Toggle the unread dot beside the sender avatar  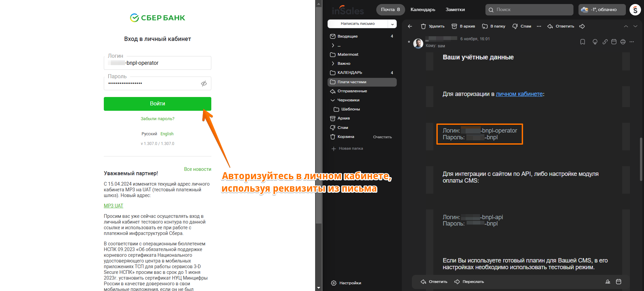pos(409,42)
